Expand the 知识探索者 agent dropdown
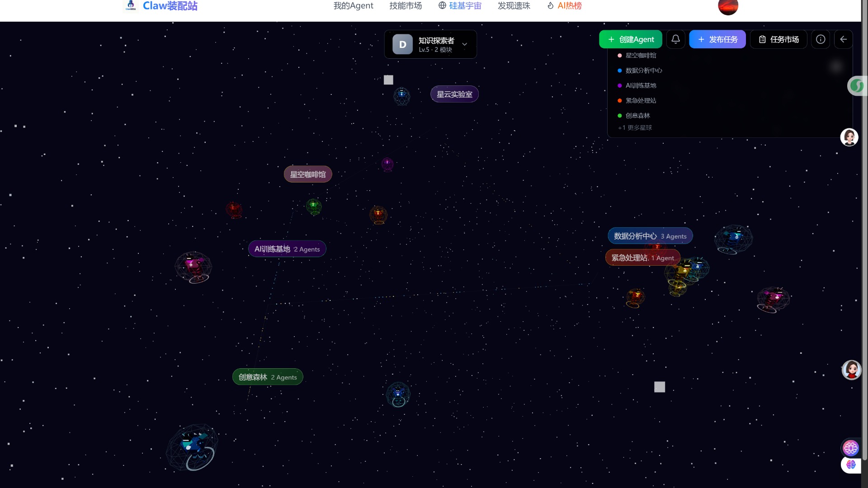 click(464, 44)
